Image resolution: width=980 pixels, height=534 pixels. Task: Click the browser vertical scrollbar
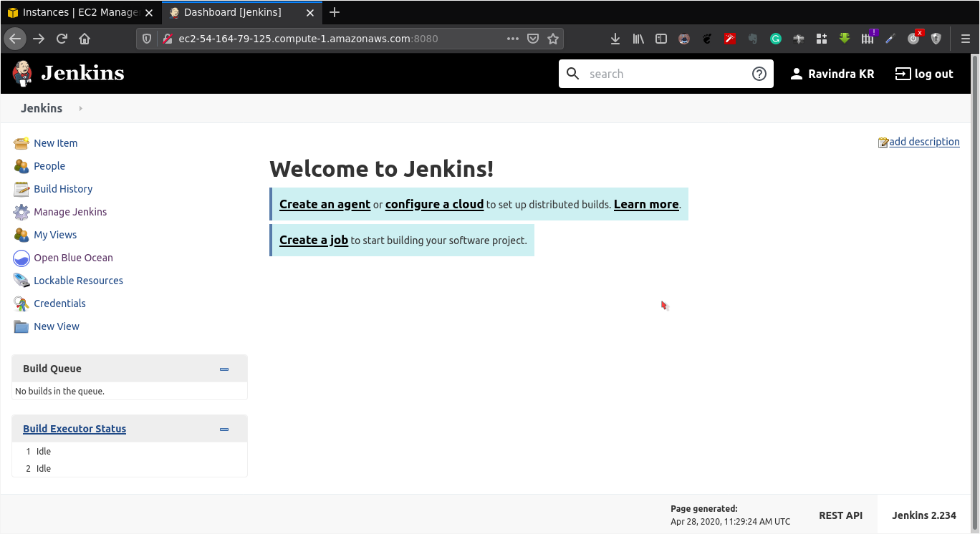[975, 293]
